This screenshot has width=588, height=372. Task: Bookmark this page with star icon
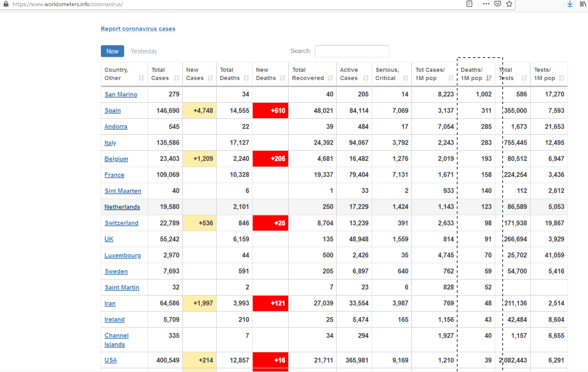pyautogui.click(x=509, y=4)
